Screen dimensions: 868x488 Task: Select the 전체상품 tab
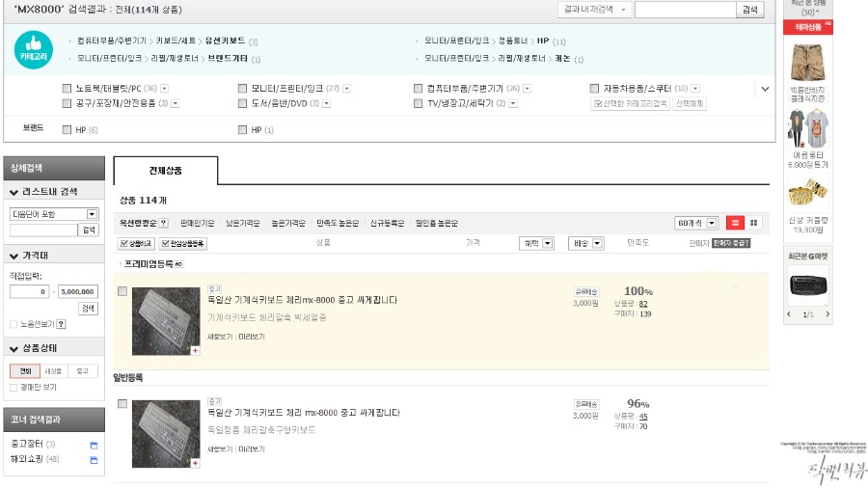[166, 171]
